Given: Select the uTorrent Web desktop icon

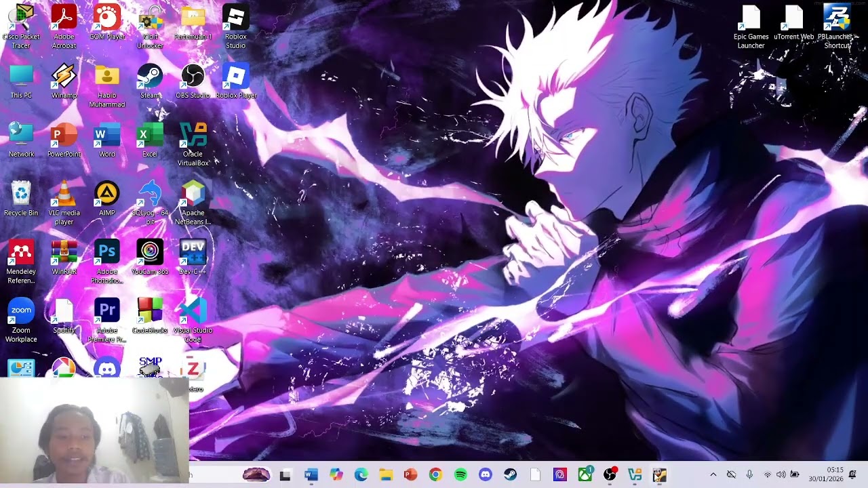Looking at the screenshot, I should click(793, 22).
